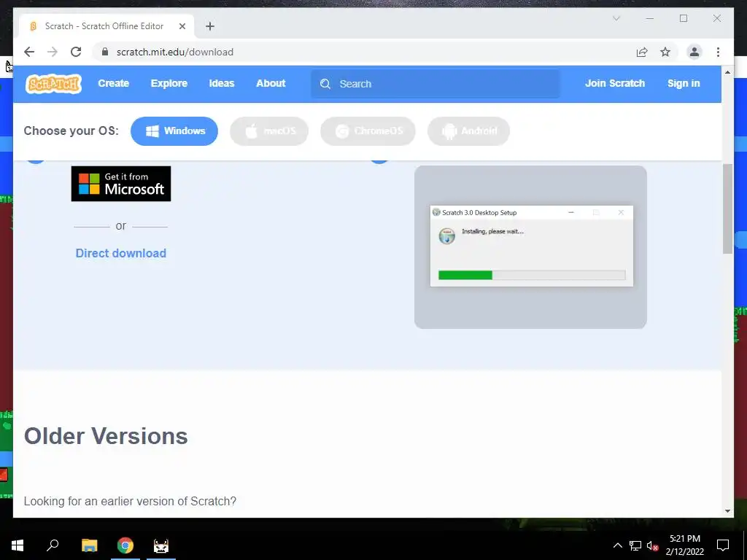Reload the Scratch download page
This screenshot has height=560, width=747.
coord(76,52)
